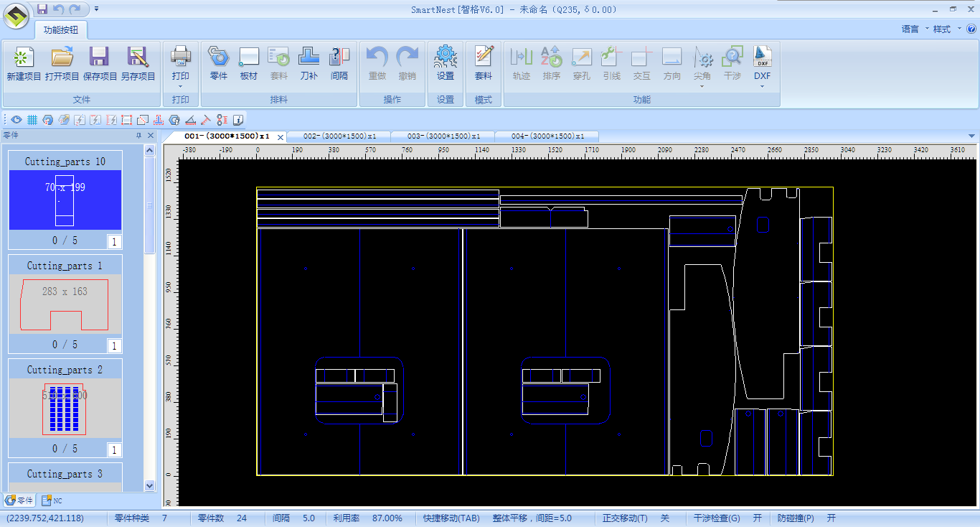Expand the 打印 dropdown arrow
The width and height of the screenshot is (980, 527).
point(180,86)
